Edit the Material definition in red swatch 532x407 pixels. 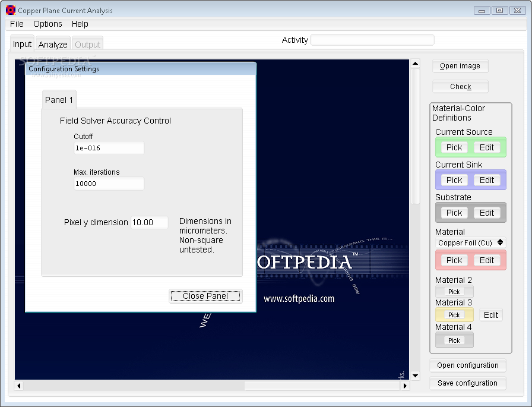pos(486,260)
